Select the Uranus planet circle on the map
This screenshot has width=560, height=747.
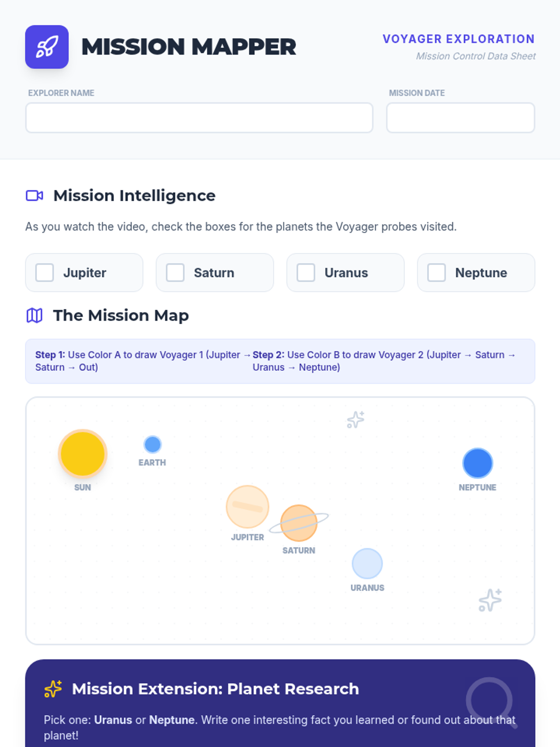pyautogui.click(x=367, y=564)
